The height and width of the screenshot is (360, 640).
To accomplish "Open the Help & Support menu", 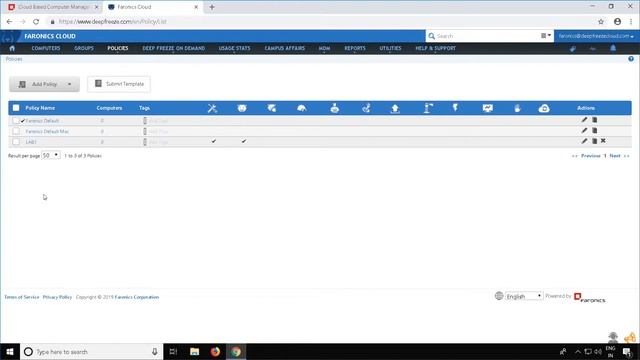I will pyautogui.click(x=435, y=48).
